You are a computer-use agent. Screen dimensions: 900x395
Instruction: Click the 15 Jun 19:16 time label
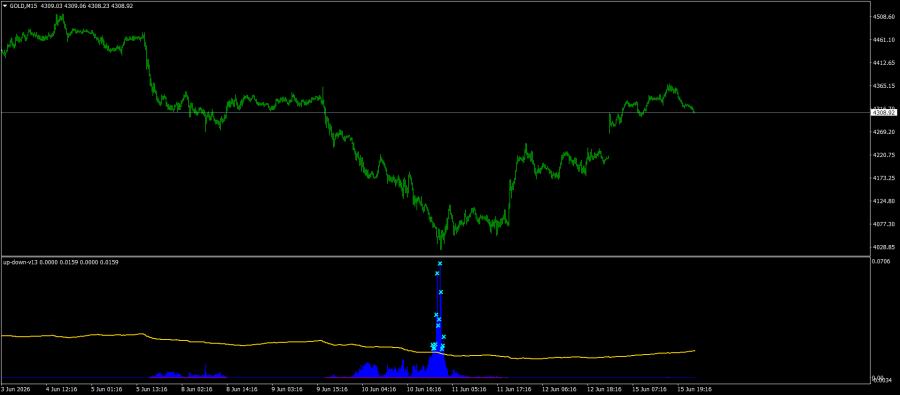[x=696, y=389]
